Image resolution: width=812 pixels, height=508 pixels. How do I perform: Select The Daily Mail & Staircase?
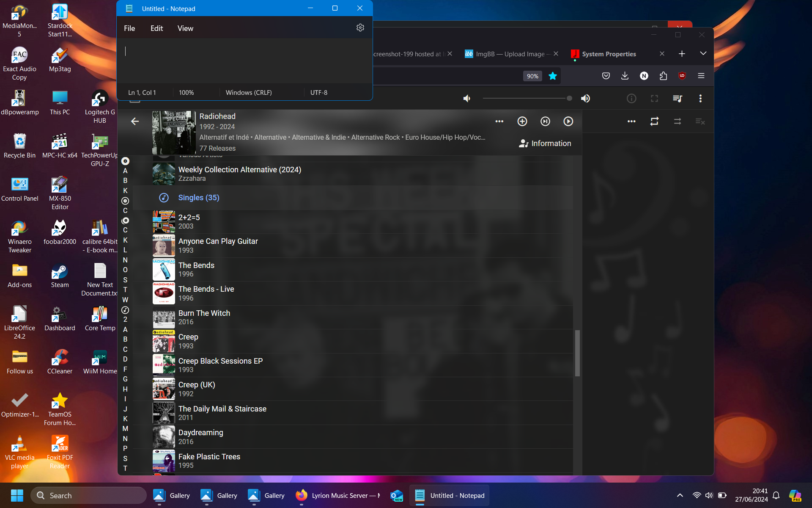tap(353, 413)
